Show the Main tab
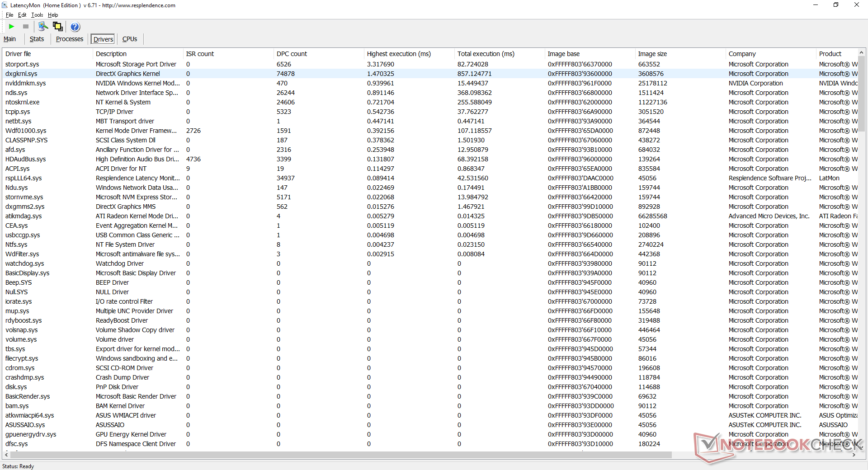Image resolution: width=868 pixels, height=470 pixels. pyautogui.click(x=9, y=39)
